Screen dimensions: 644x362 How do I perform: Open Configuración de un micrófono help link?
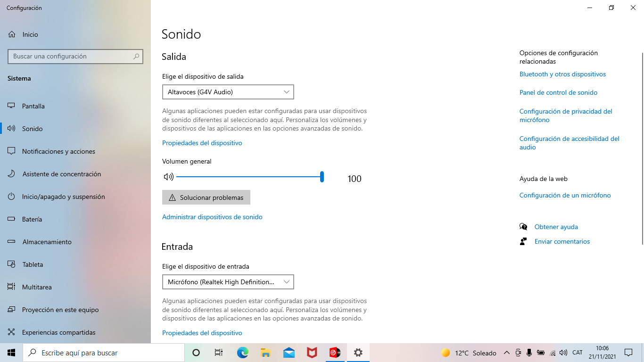click(565, 195)
